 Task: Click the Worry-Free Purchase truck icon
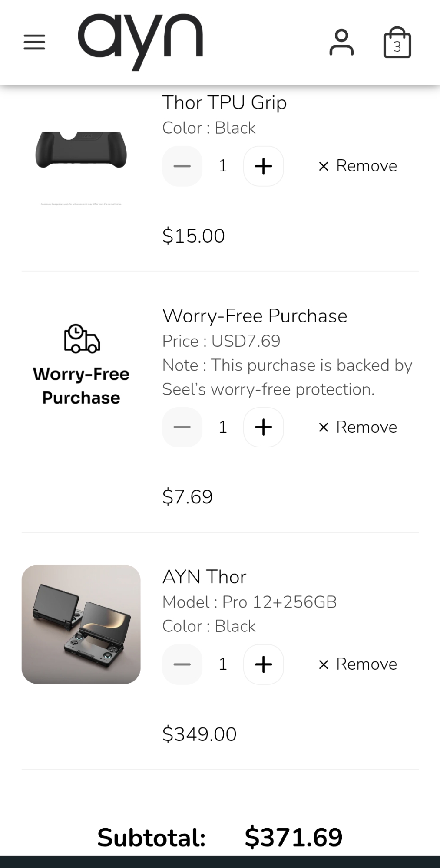pyautogui.click(x=82, y=339)
